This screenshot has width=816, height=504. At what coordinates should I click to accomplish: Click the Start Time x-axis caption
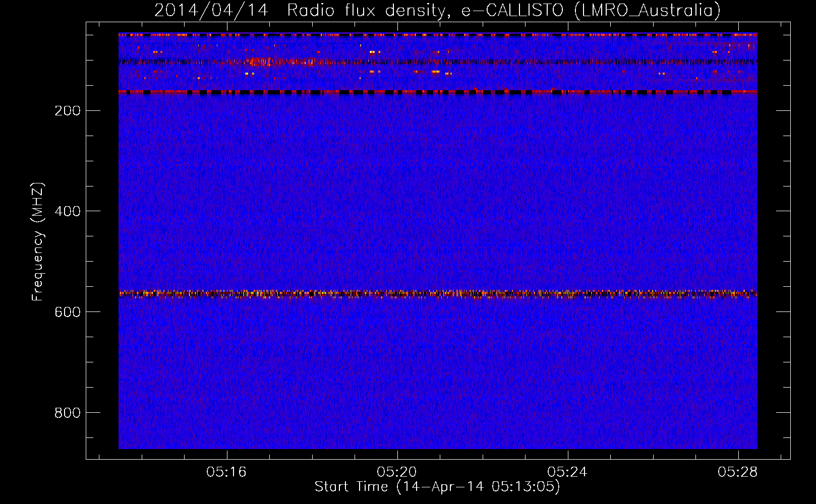437,487
